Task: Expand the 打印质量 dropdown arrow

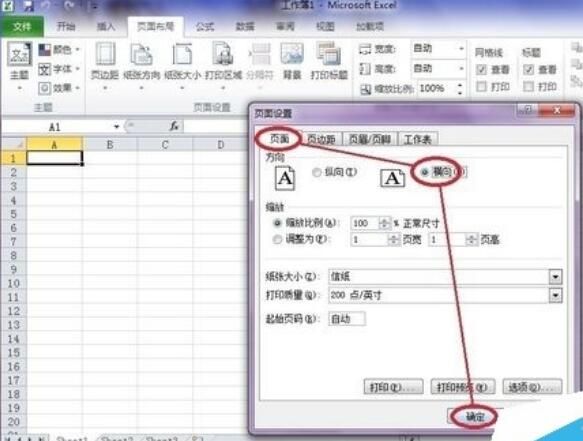Action: click(555, 295)
